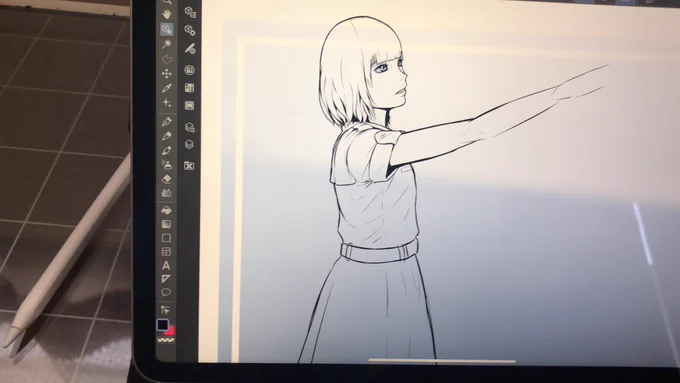The height and width of the screenshot is (383, 680).
Task: Choose the black main color swatch
Action: pyautogui.click(x=163, y=324)
